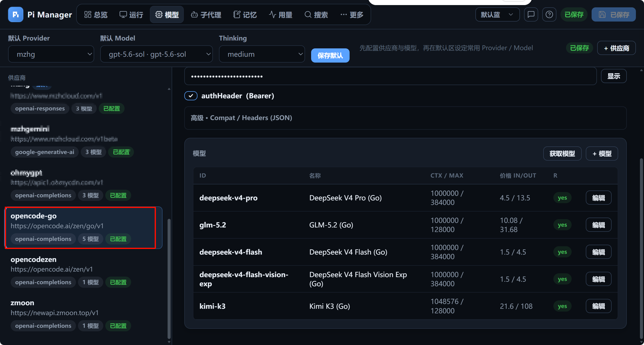Image resolution: width=644 pixels, height=345 pixels.
Task: Click the https://opencode.ai/zen/v1 URL text
Action: [52, 269]
